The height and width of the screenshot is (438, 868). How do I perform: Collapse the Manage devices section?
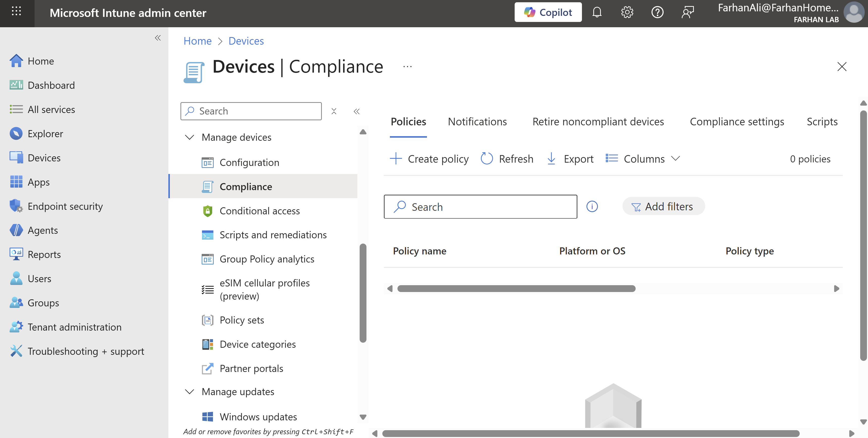click(190, 137)
